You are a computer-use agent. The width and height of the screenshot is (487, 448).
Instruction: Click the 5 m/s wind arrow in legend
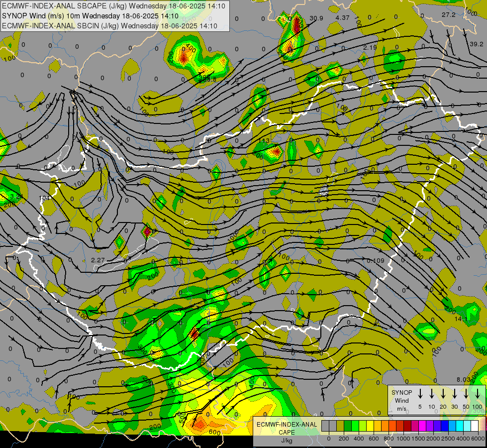pos(420,393)
